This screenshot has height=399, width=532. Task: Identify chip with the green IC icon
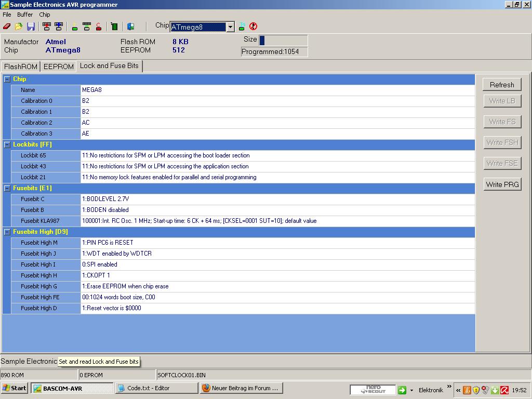coord(114,26)
